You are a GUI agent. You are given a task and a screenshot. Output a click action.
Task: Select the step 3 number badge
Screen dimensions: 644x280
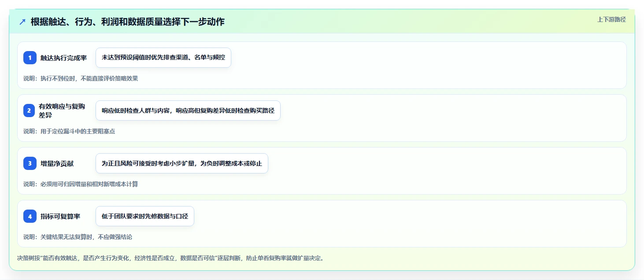point(30,163)
